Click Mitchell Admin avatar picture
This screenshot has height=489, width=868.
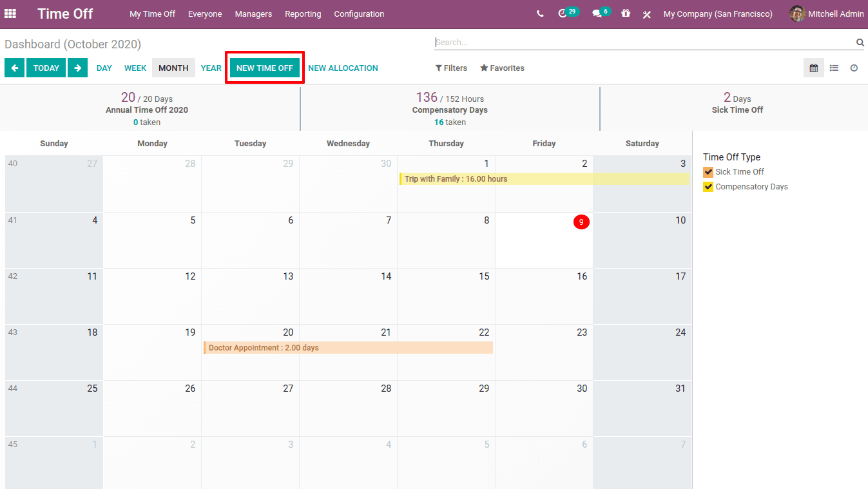[797, 14]
